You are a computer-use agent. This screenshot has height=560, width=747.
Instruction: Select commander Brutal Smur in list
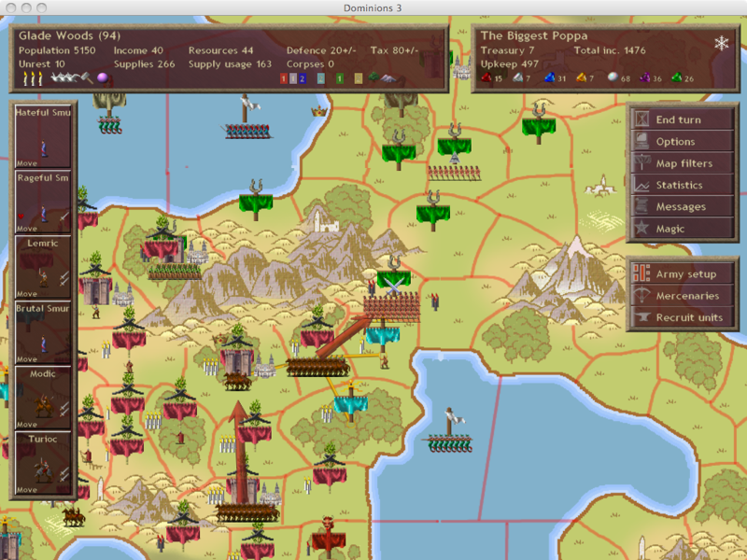pos(43,332)
